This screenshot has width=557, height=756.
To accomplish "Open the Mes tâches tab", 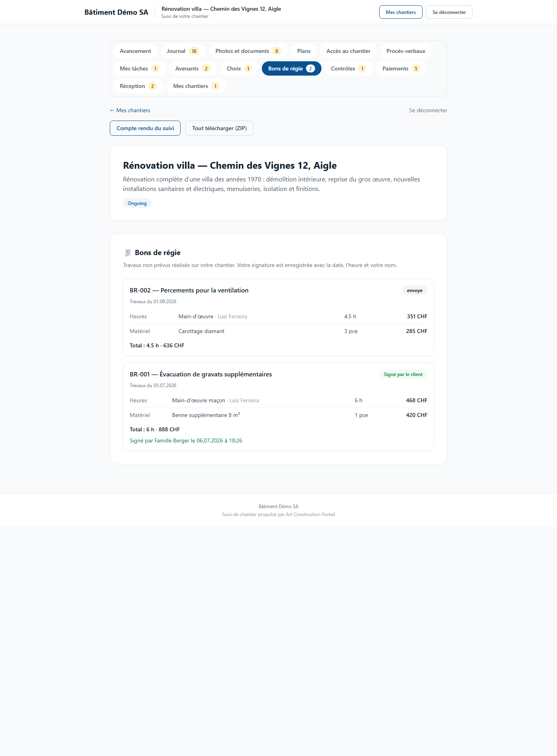I will pos(139,68).
